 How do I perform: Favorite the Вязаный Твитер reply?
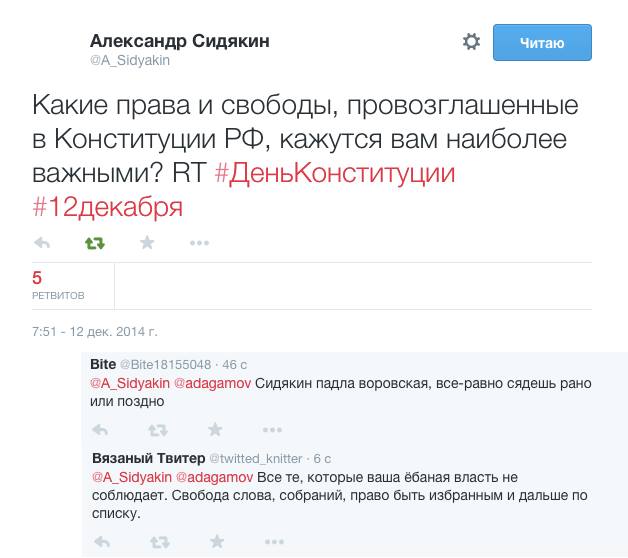[x=217, y=541]
